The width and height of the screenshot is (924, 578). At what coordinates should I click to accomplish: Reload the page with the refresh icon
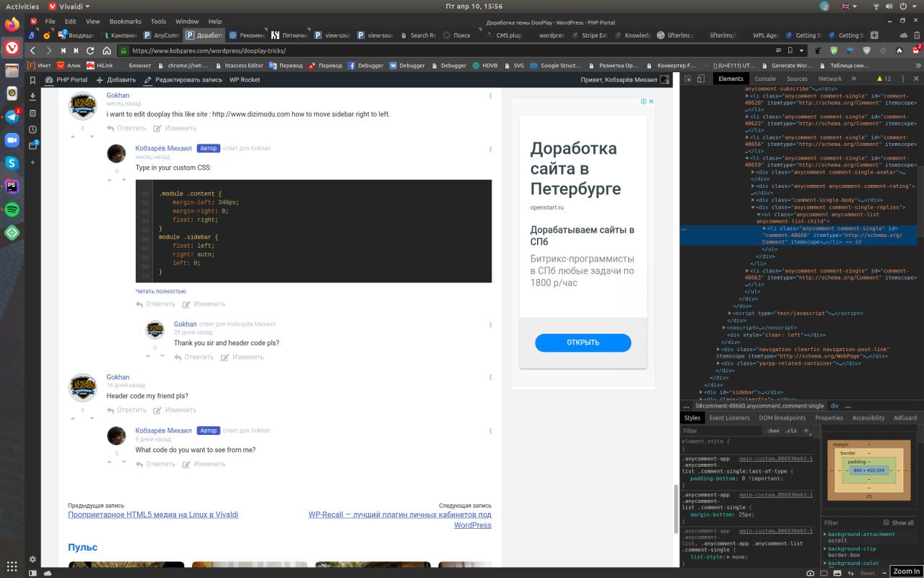point(90,51)
